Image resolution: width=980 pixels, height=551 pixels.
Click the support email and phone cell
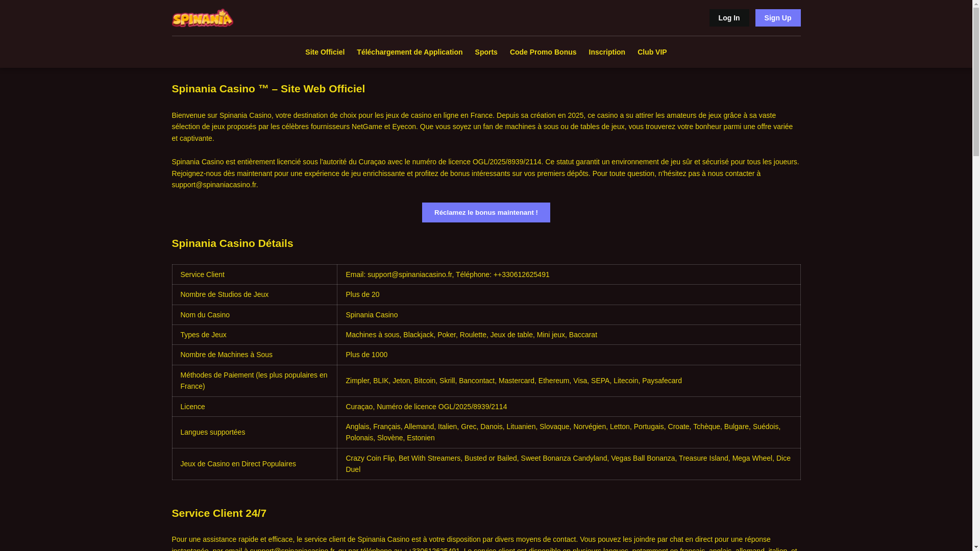pos(569,274)
